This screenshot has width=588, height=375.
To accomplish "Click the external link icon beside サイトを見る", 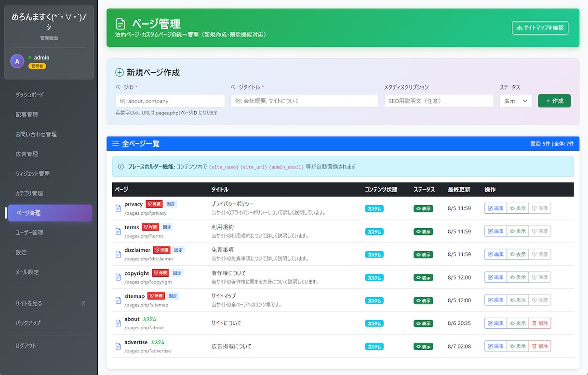I will click(83, 303).
